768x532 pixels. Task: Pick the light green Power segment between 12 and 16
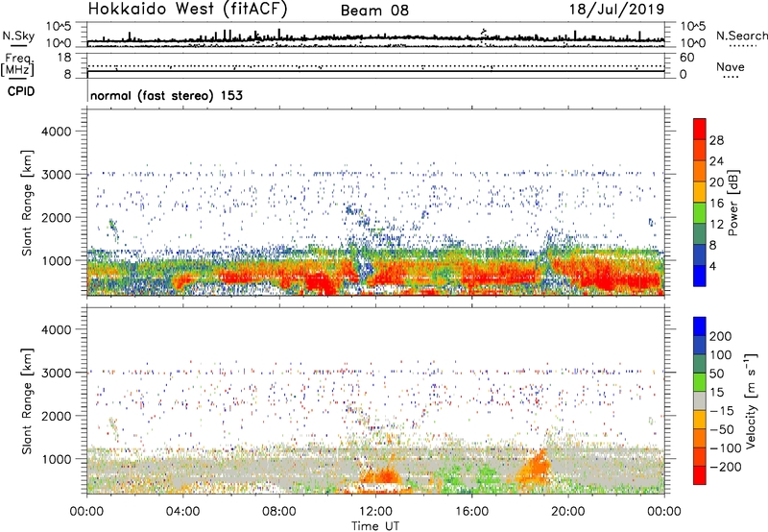(700, 213)
